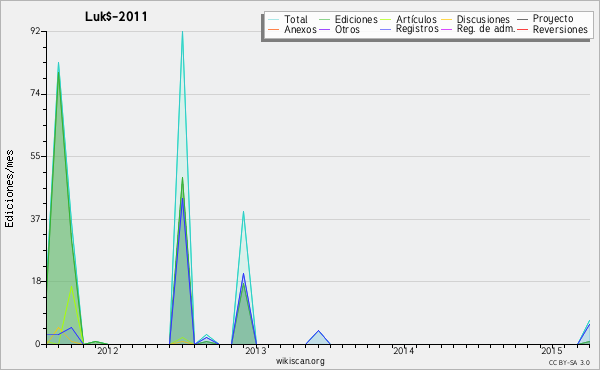The image size is (600, 370).
Task: Select the y-axis value 18
Action: (x=35, y=281)
